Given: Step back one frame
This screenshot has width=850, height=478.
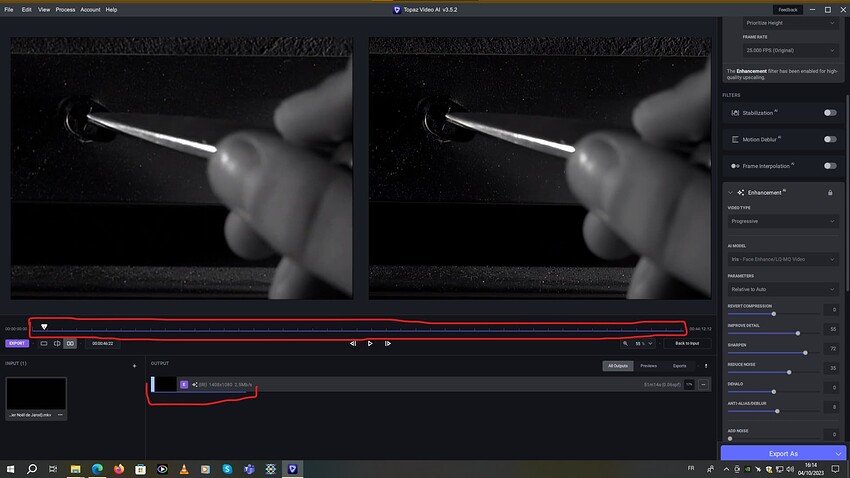Looking at the screenshot, I should tap(353, 344).
